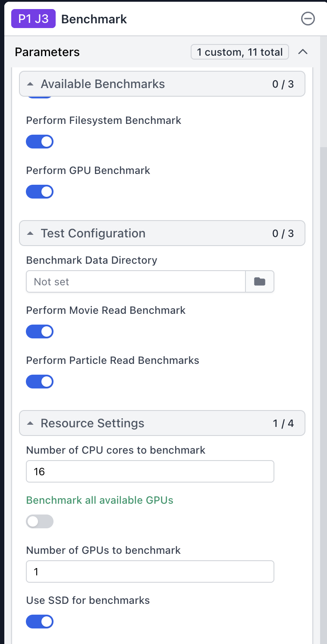Click the Benchmark Data Directory field

[x=136, y=282]
